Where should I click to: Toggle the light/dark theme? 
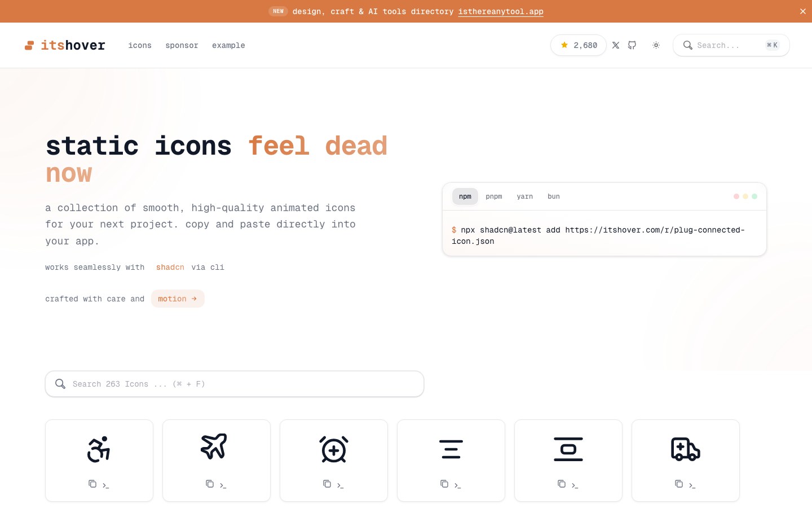656,45
